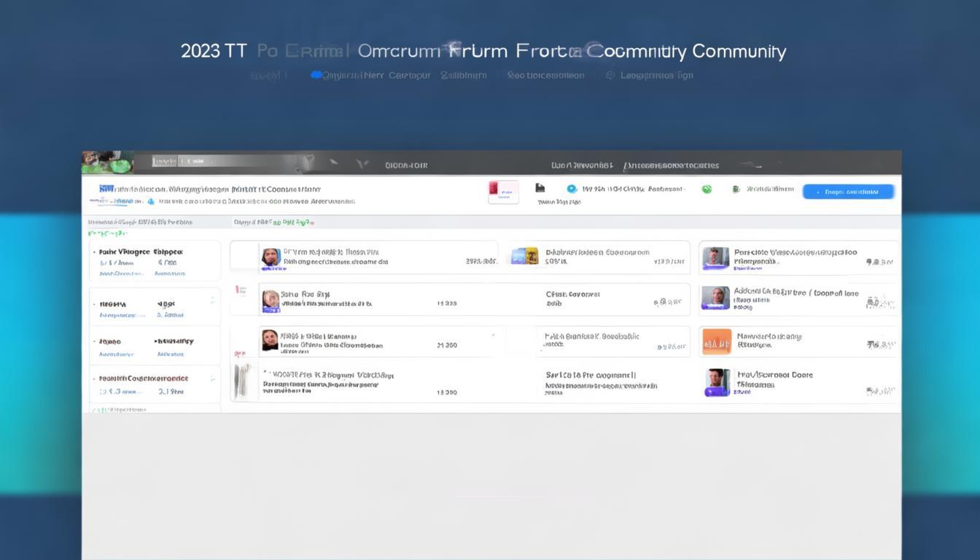980x560 pixels.
Task: Open the third avatar in left post column
Action: point(270,341)
